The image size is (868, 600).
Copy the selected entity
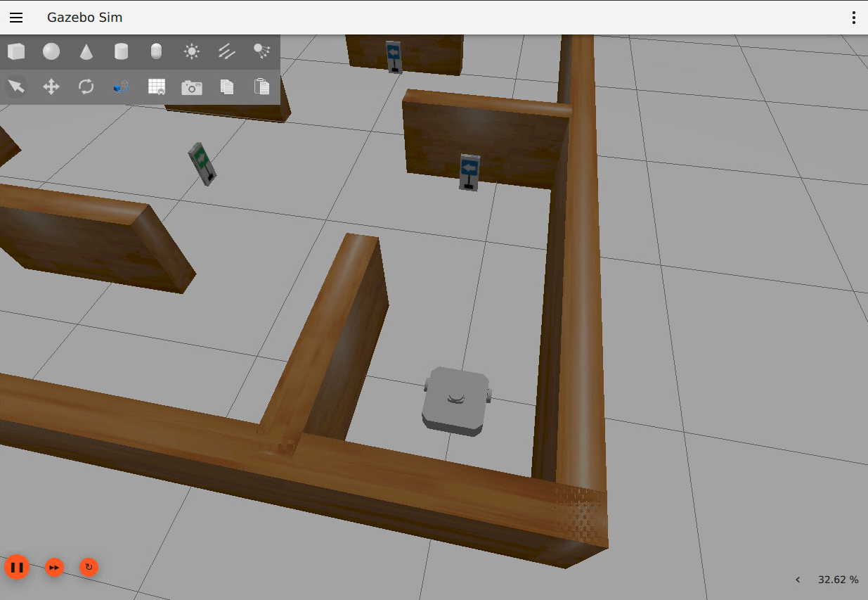[x=226, y=86]
